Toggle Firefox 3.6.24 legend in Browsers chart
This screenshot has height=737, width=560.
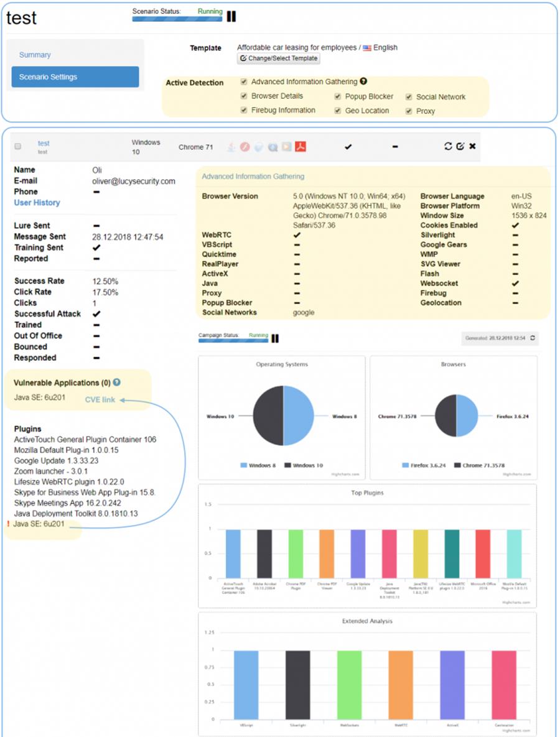click(424, 465)
